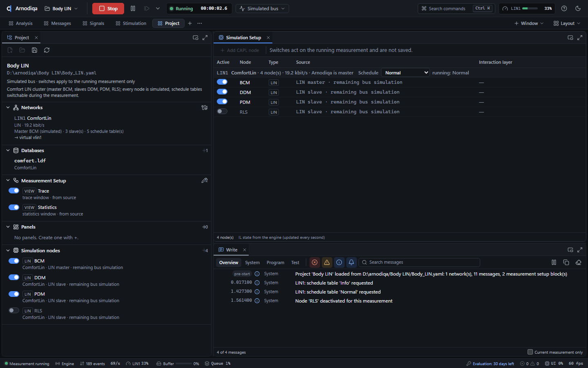This screenshot has height=368, width=588.
Task: Open the Signals tab
Action: pyautogui.click(x=93, y=23)
